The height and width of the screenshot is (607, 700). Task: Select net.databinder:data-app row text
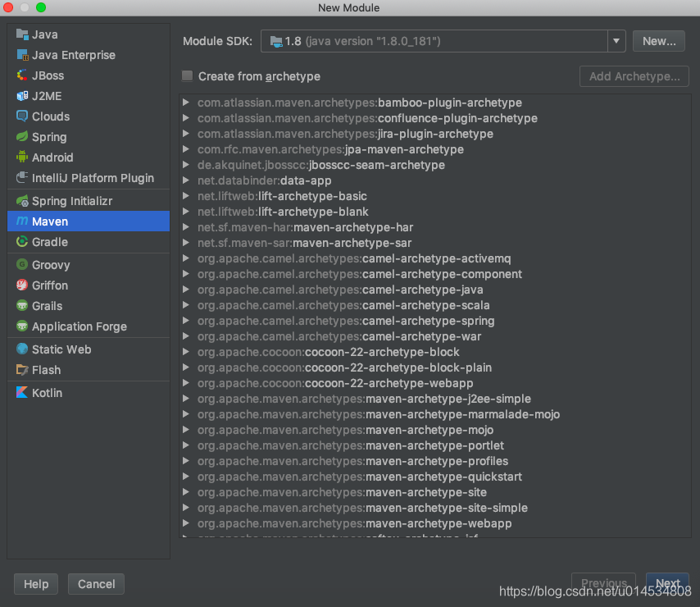point(264,180)
